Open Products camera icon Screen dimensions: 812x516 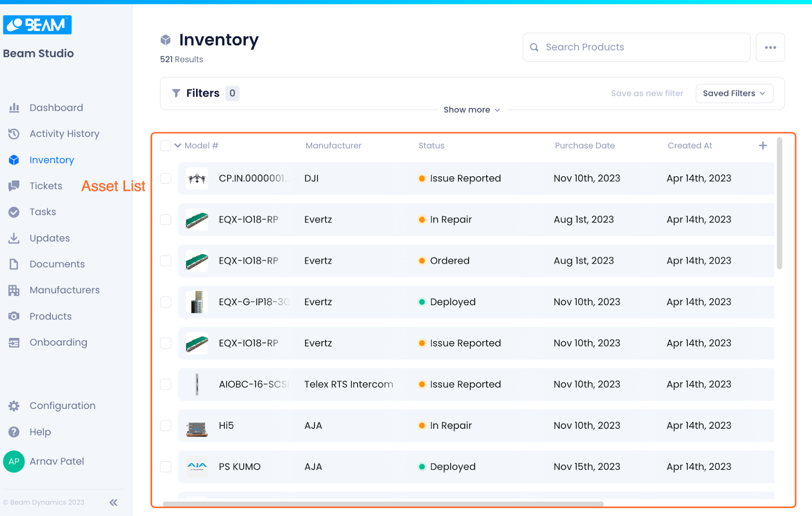point(14,316)
